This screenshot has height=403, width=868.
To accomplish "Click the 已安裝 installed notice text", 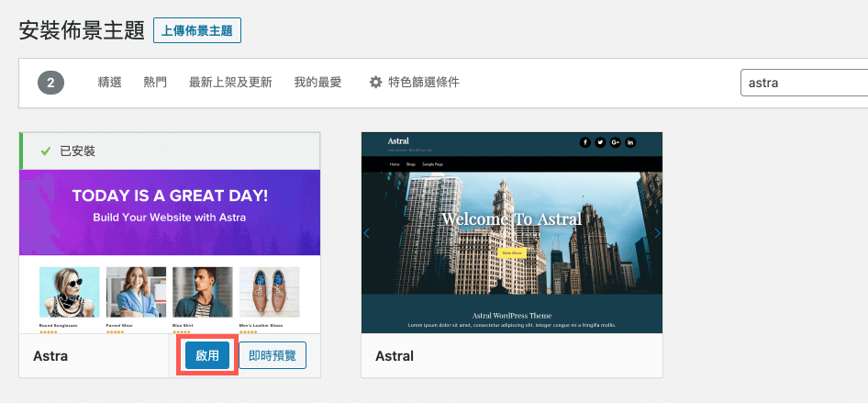I will [x=77, y=151].
